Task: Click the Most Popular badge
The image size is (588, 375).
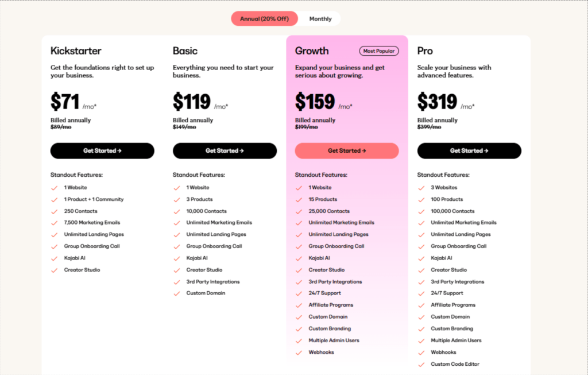Action: pos(379,51)
